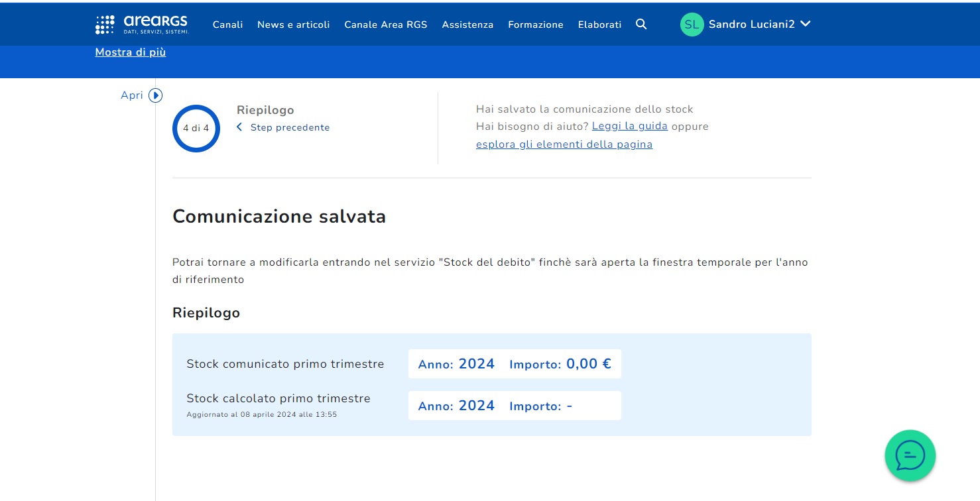Open the Formazione menu item
This screenshot has width=980, height=501.
point(536,25)
